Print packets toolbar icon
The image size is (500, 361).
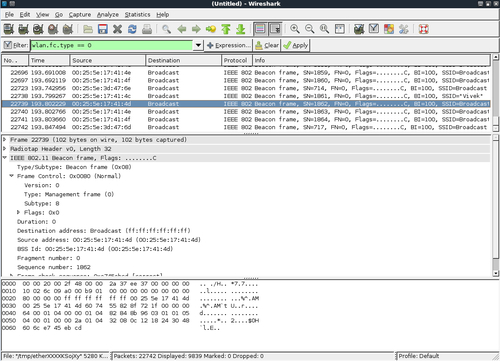coord(147,29)
